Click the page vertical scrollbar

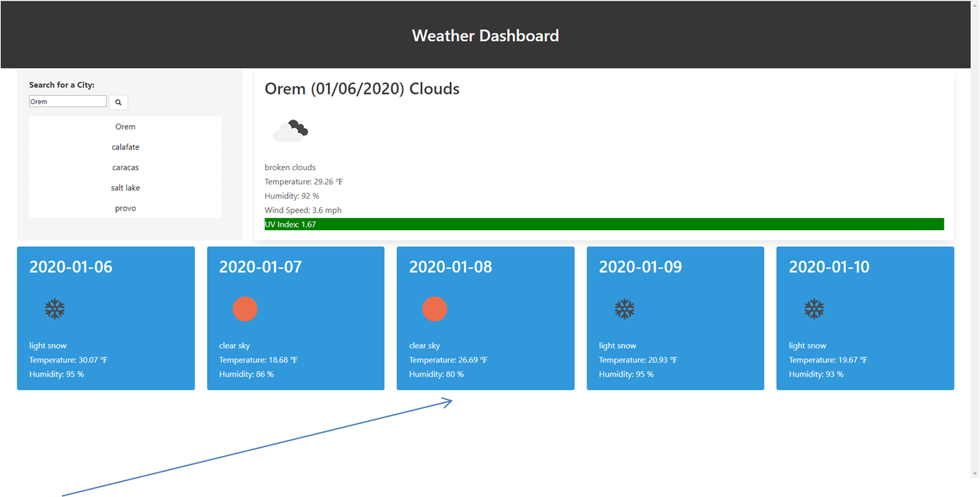click(974, 238)
